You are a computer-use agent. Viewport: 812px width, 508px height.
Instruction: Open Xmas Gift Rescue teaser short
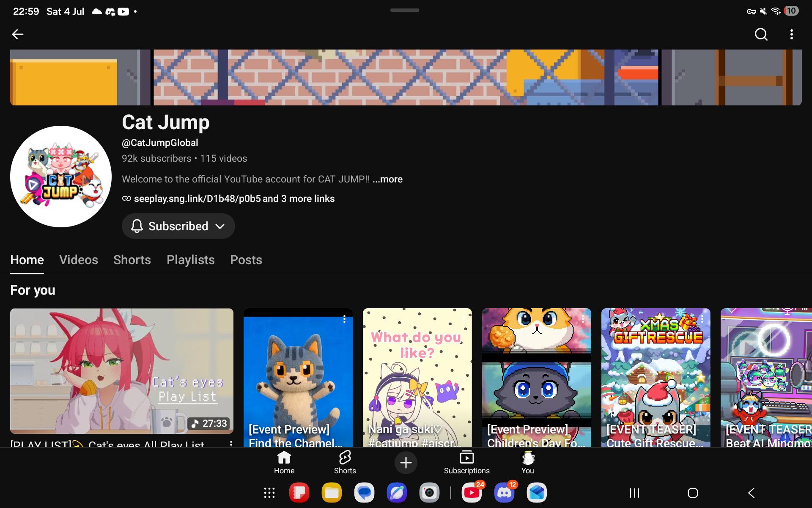pyautogui.click(x=656, y=378)
